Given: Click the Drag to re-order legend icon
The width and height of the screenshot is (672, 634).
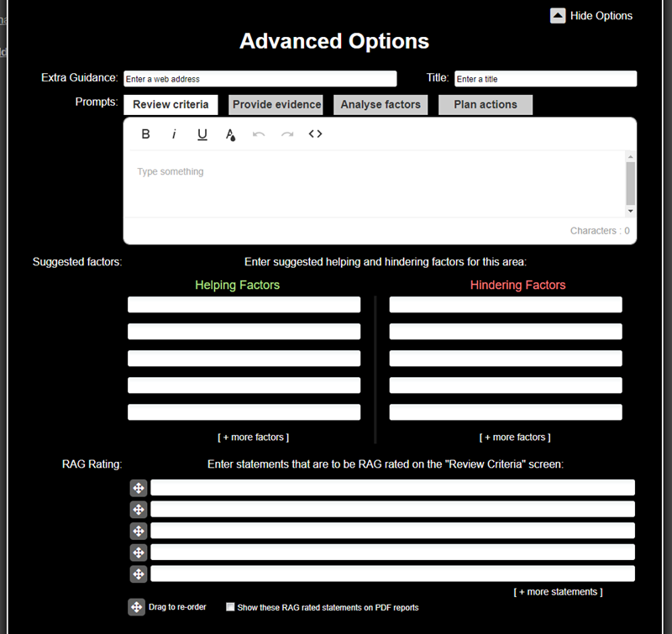Looking at the screenshot, I should [136, 607].
